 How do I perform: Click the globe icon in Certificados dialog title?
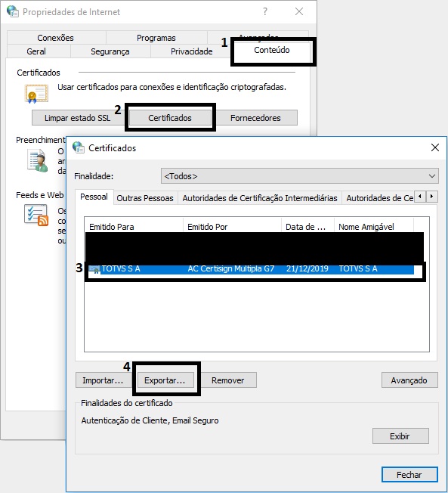[x=79, y=147]
